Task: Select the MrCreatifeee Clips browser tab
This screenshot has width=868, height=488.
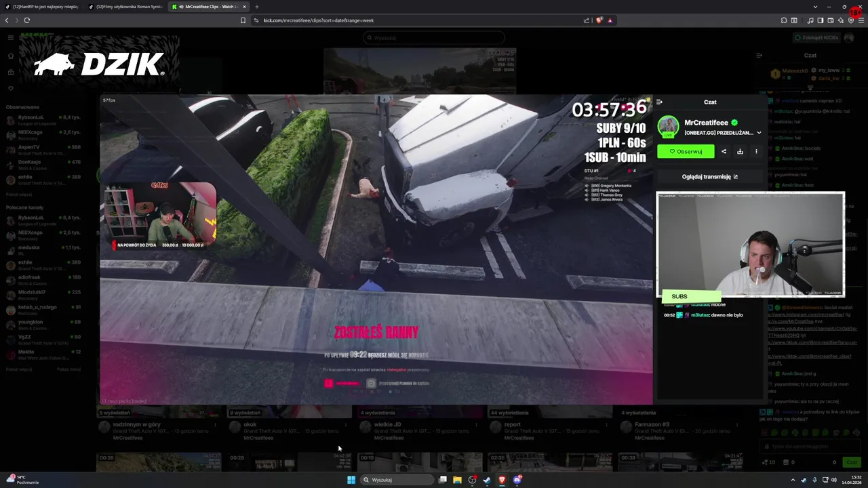Action: click(209, 7)
